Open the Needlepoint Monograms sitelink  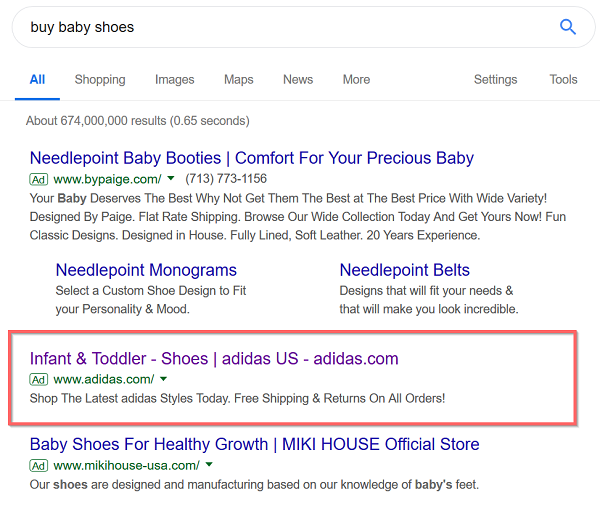[x=146, y=270]
